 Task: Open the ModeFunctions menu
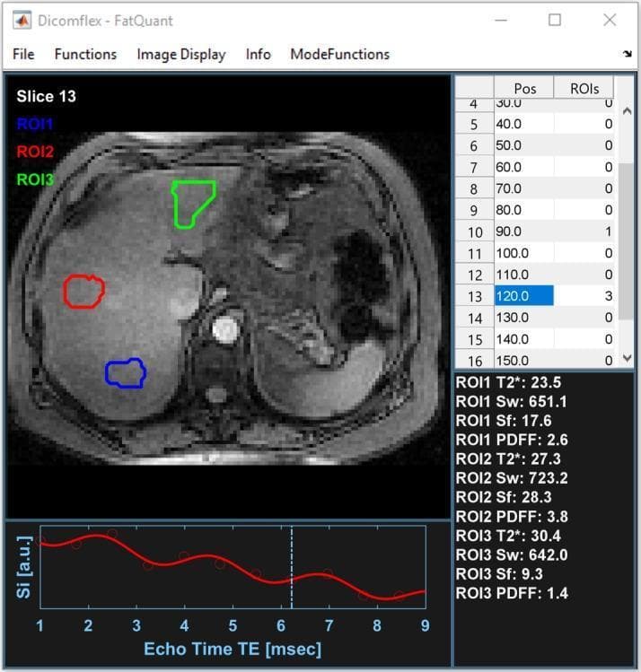(340, 55)
